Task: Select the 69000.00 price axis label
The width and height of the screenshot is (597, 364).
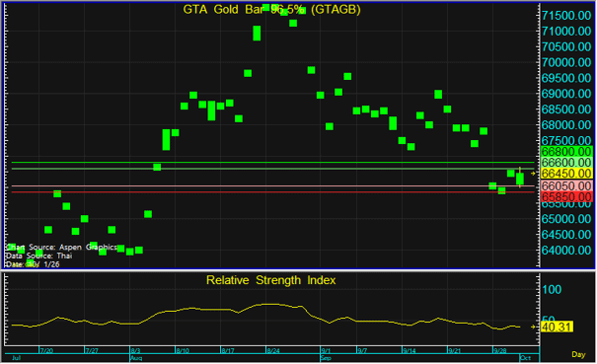Action: (566, 94)
